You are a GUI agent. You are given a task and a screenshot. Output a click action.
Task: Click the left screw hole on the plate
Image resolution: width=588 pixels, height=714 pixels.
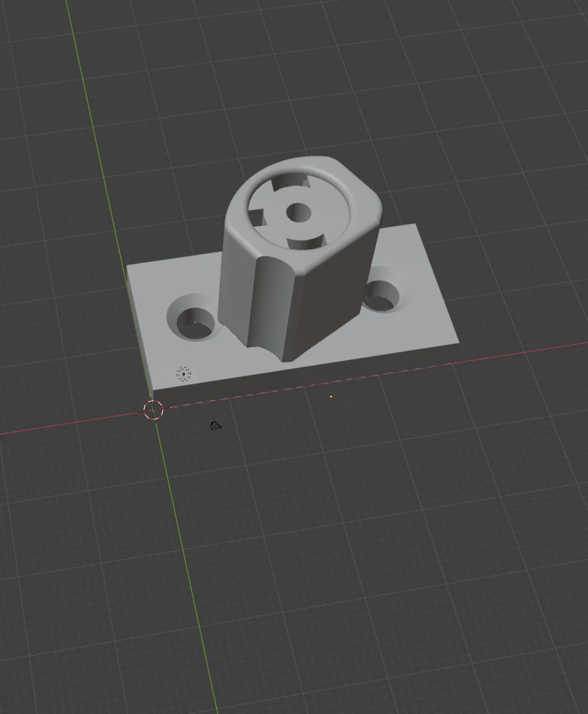tap(196, 323)
